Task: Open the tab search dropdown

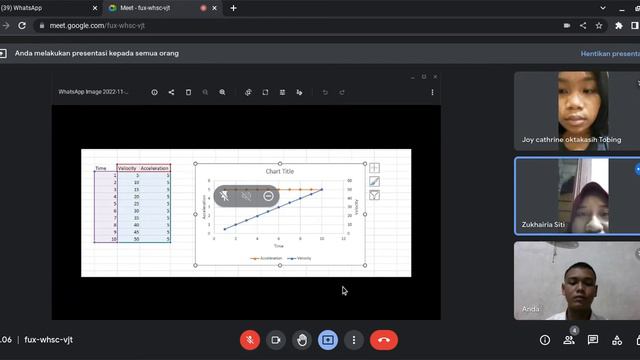Action: pos(603,8)
